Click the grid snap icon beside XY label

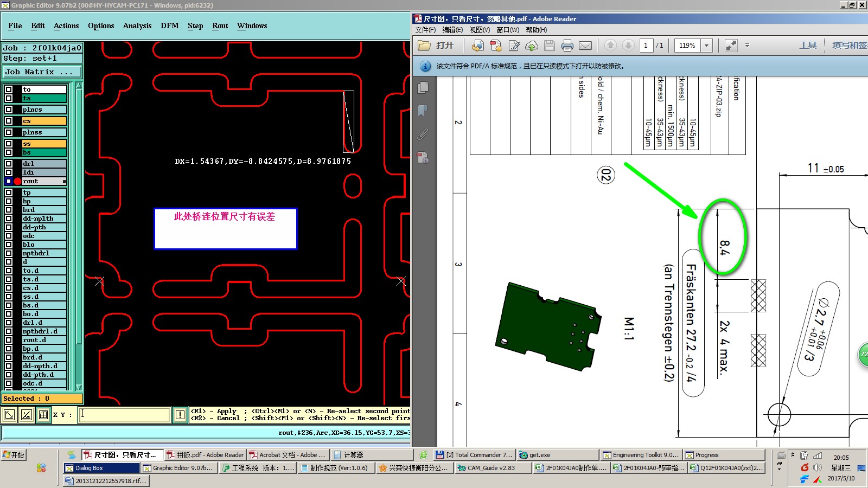pyautogui.click(x=43, y=415)
